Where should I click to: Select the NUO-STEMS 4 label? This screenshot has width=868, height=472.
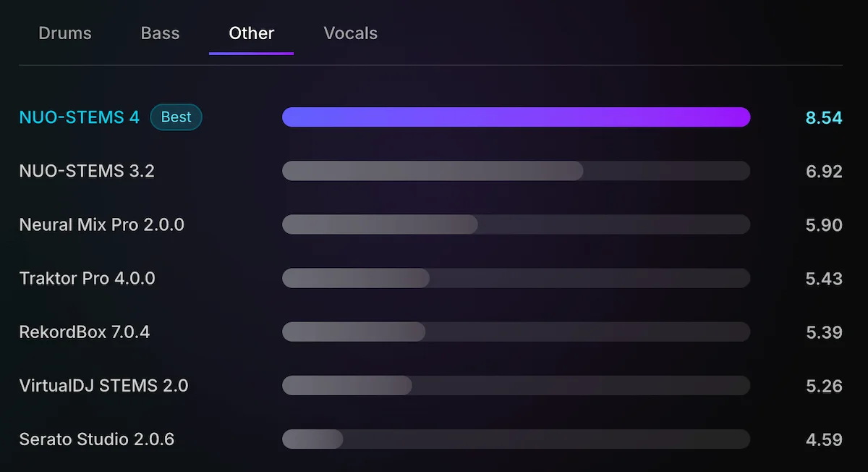(x=78, y=117)
